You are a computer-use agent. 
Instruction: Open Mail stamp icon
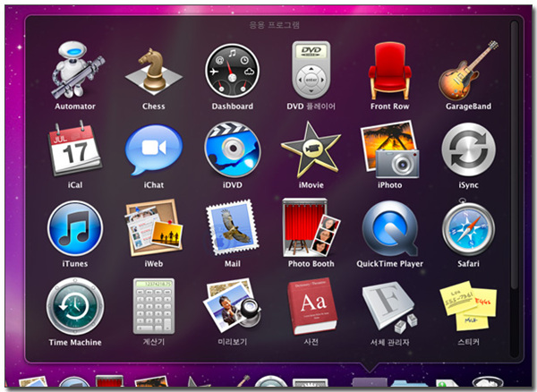pyautogui.click(x=233, y=227)
